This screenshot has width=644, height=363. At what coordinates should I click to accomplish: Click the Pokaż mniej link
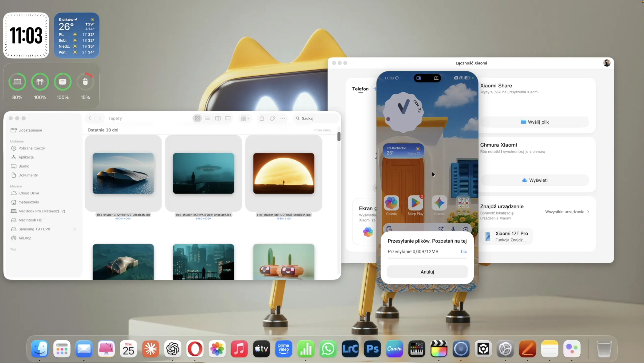(322, 130)
